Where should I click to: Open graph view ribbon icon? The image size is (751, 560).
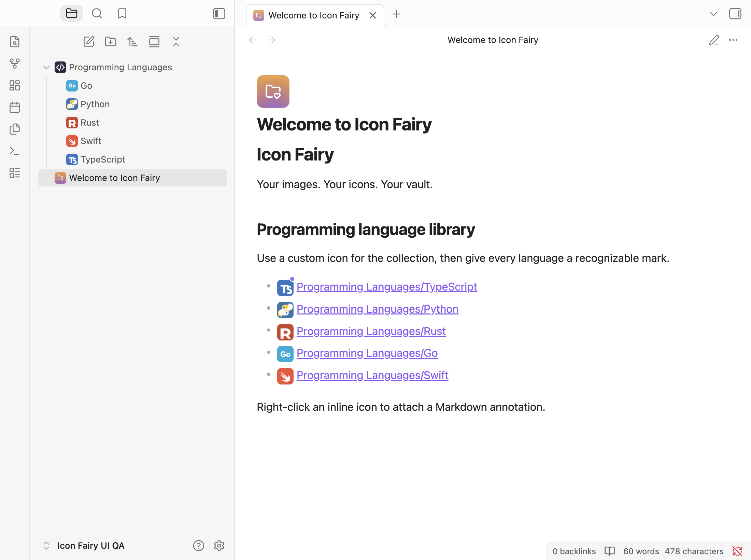click(15, 64)
